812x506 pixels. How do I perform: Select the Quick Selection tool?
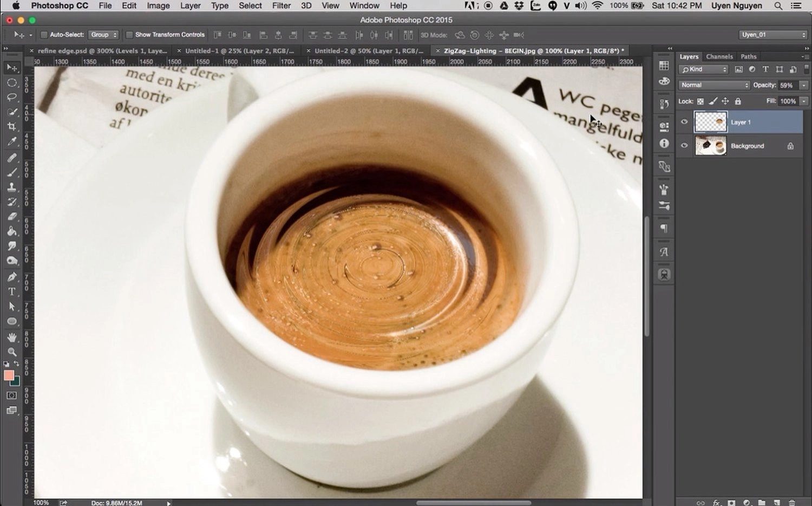pos(11,112)
